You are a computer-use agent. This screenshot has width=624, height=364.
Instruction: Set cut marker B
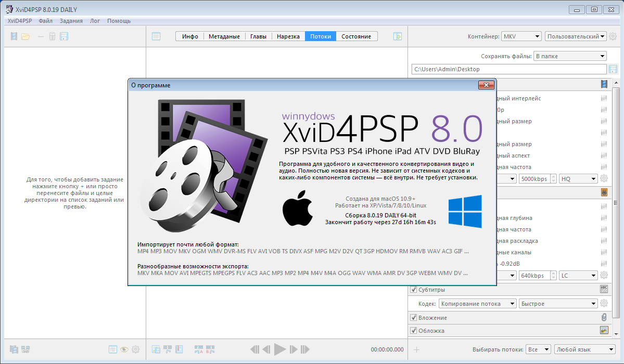(210, 349)
